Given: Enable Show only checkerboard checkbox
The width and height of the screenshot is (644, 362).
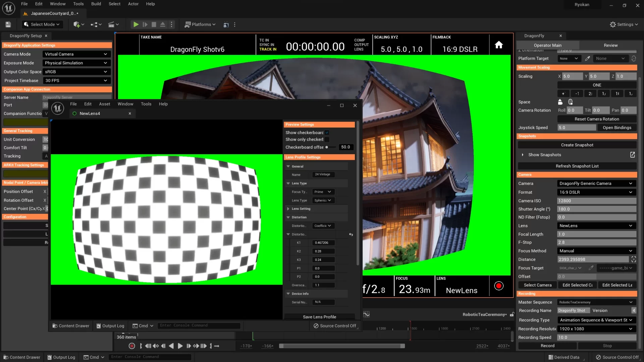Looking at the screenshot, I should click(x=327, y=139).
